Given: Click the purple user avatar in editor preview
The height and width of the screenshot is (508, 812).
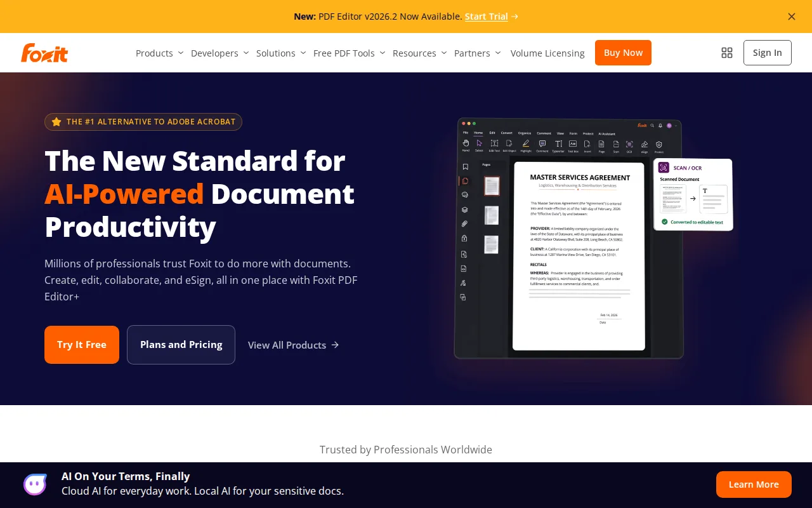Looking at the screenshot, I should coord(669,125).
